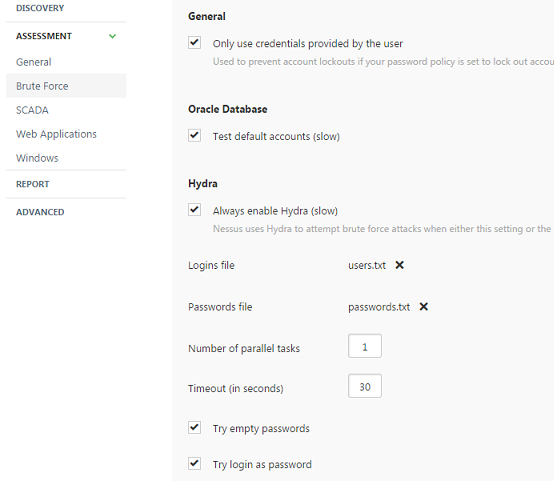Expand the Advanced section
This screenshot has height=481, width=554.
pos(40,212)
